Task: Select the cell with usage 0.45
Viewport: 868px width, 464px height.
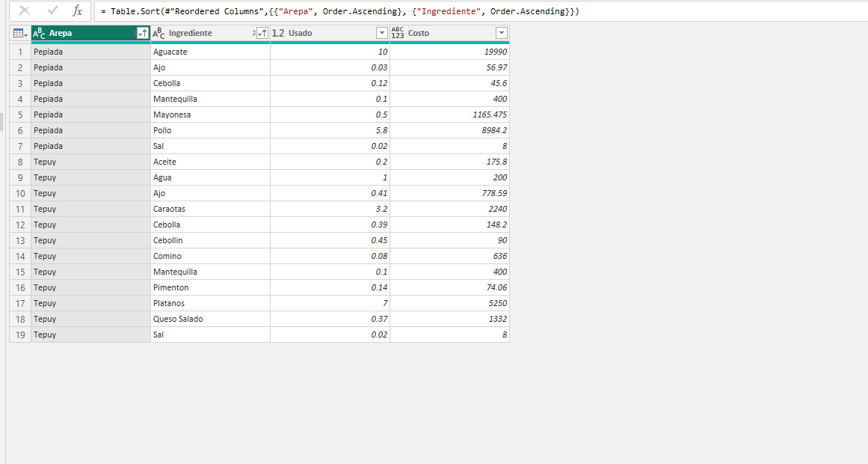Action: [x=330, y=240]
